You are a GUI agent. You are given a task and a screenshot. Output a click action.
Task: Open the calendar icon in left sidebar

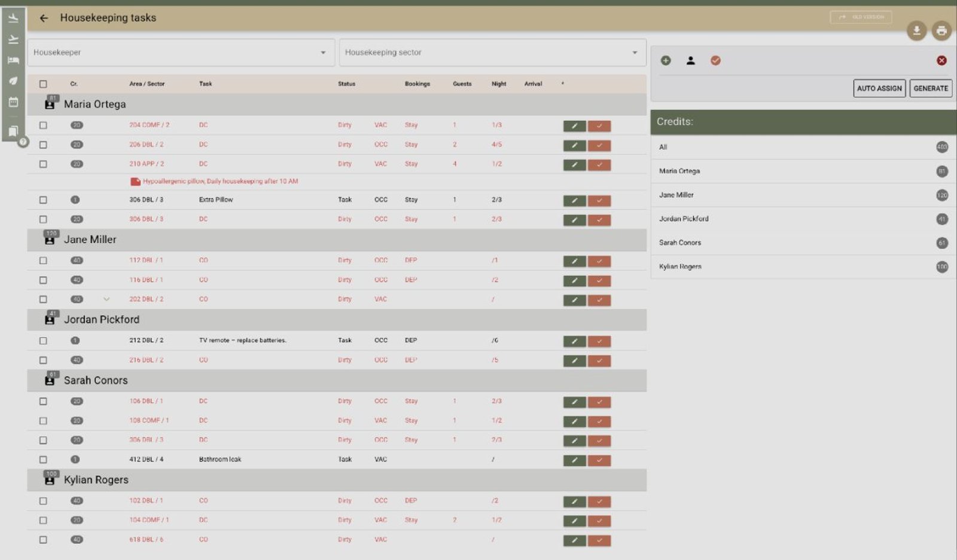coord(13,102)
